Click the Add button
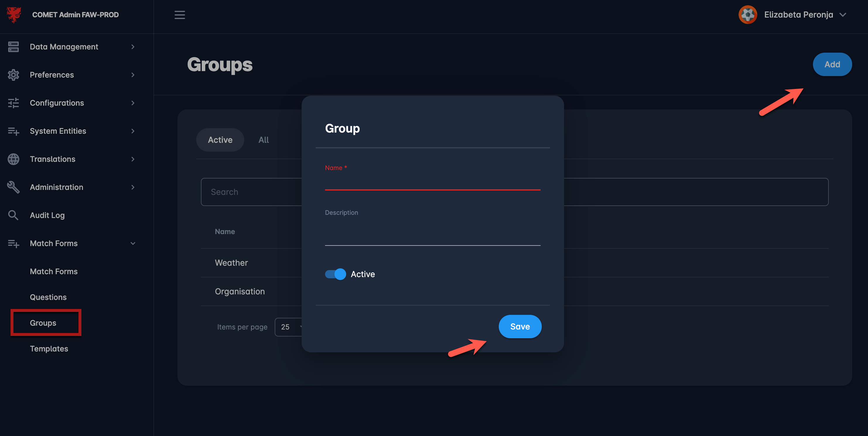 tap(832, 64)
